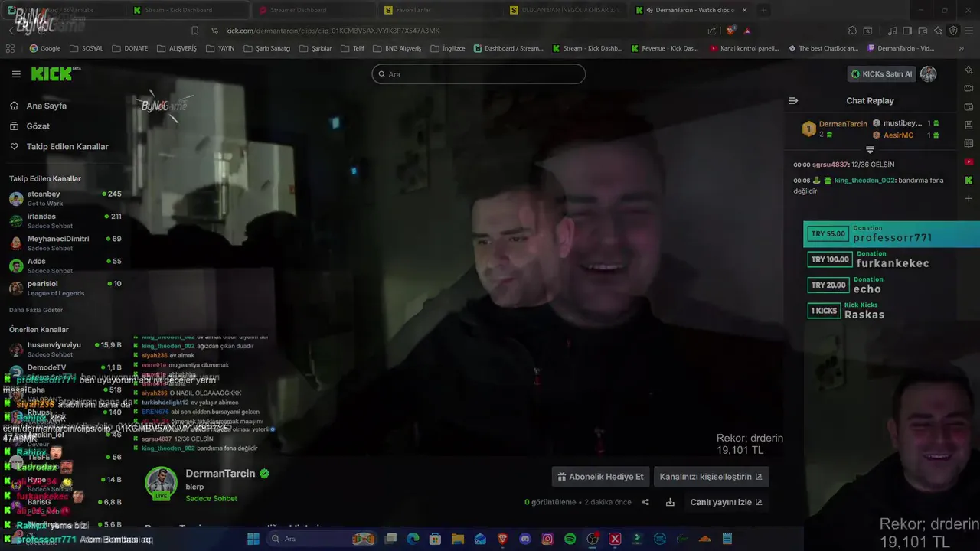Switch to Favori İlanlar tab
Screen dimensions: 980x551
point(440,10)
